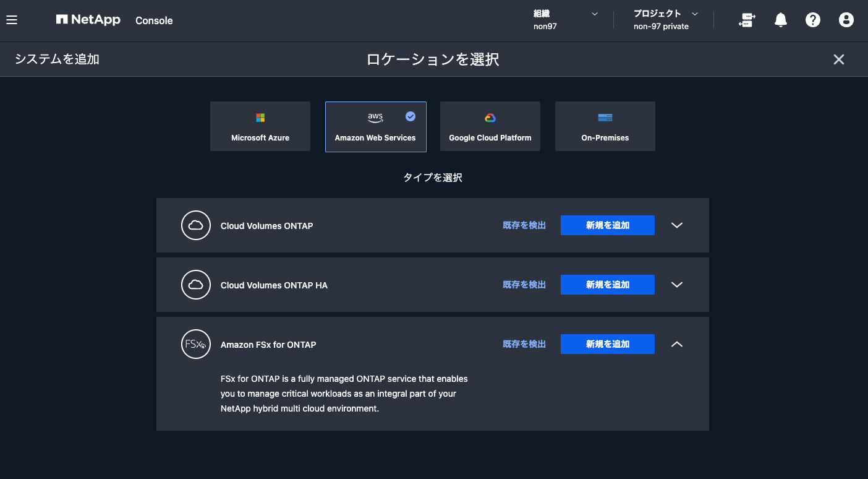Click 既存を検出 for Cloud Volumes ONTAP
The width and height of the screenshot is (868, 479).
click(x=524, y=225)
